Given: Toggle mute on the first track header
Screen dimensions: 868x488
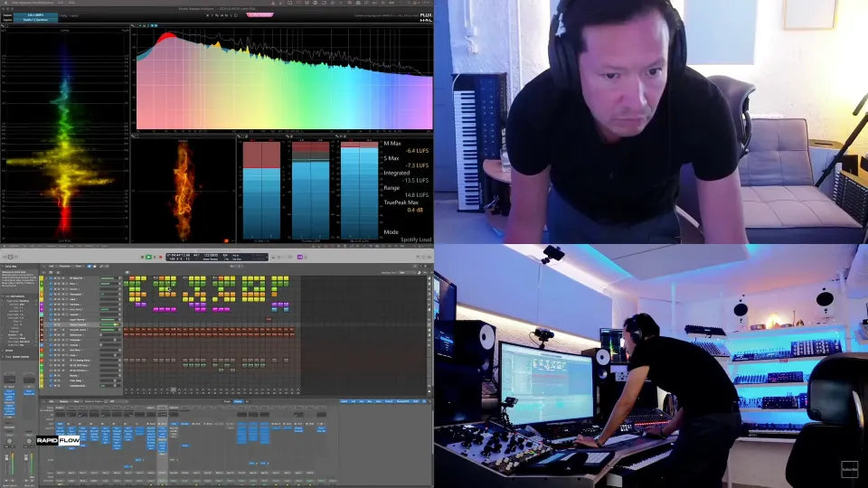Looking at the screenshot, I should point(53,277).
